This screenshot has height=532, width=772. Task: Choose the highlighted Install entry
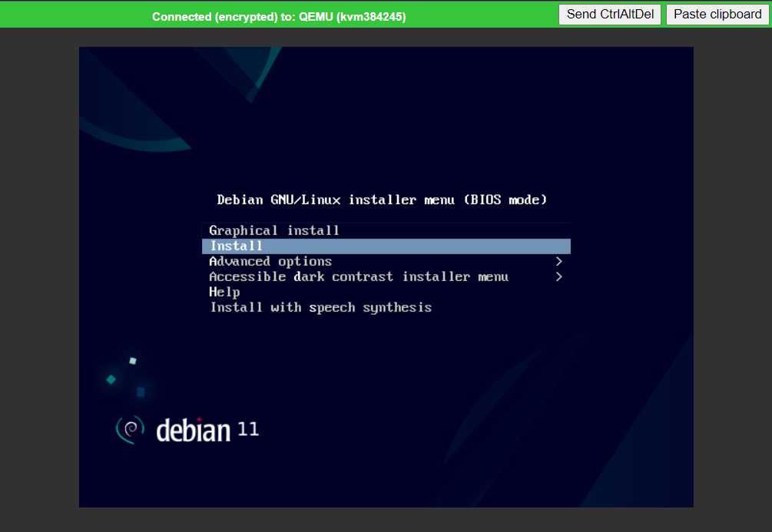pos(237,246)
